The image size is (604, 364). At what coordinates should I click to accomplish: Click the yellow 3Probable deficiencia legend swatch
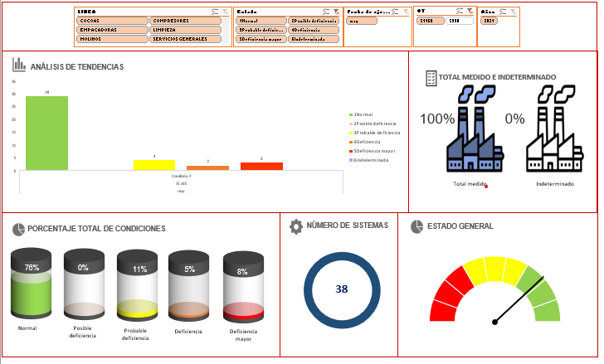click(351, 133)
